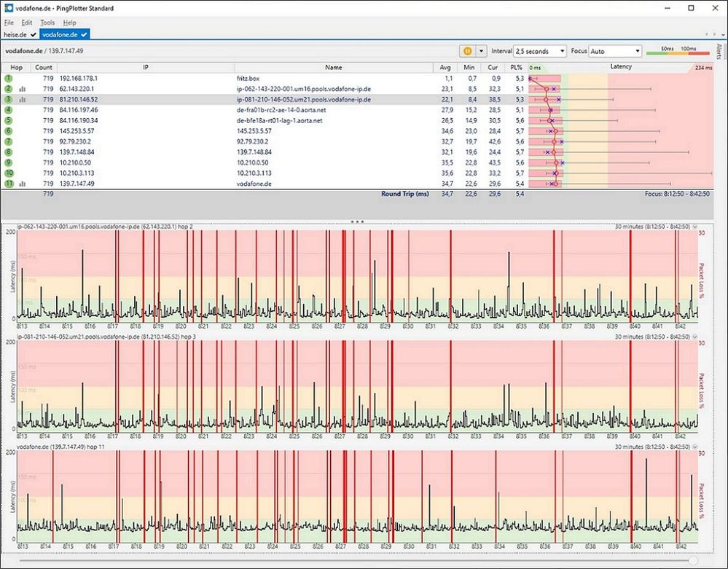Click the hop 4 green circle icon
728x569 pixels.
tap(9, 110)
